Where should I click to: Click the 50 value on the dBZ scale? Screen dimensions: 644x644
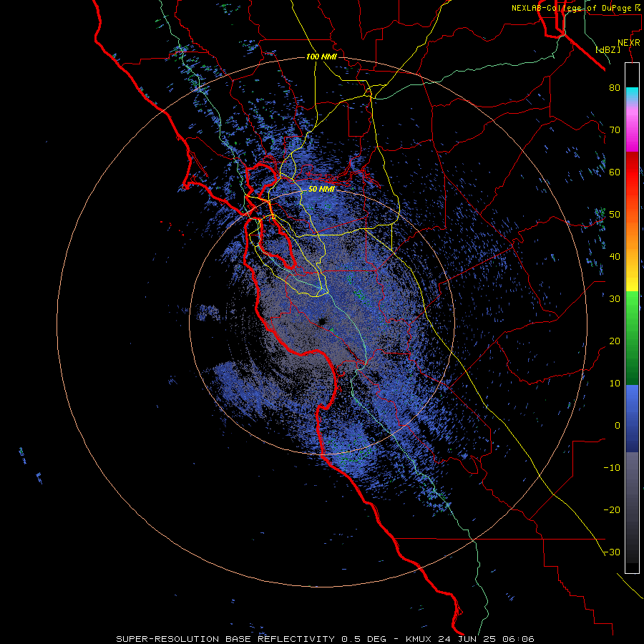[x=615, y=215]
